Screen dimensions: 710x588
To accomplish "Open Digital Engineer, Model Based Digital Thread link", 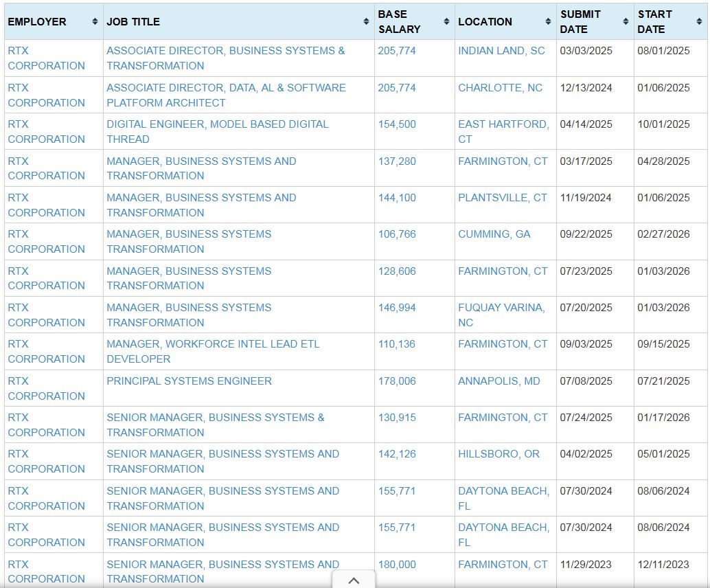I will point(218,131).
